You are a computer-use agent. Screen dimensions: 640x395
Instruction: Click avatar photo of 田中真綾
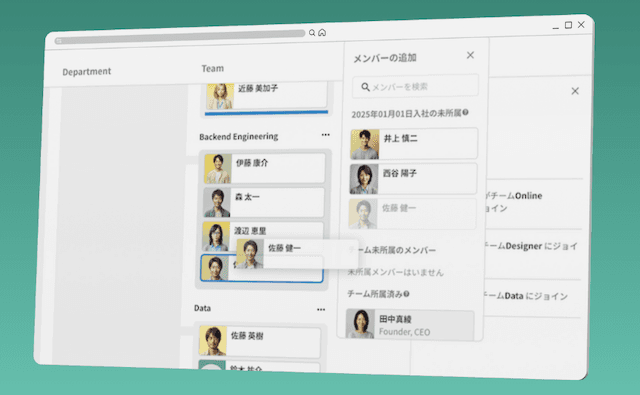pyautogui.click(x=360, y=324)
